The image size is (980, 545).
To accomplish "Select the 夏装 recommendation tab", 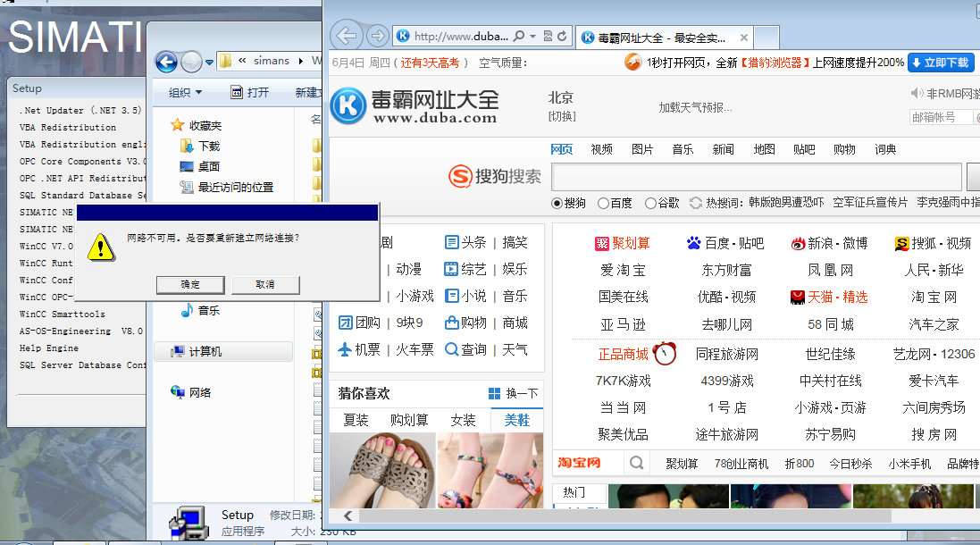I will [356, 420].
